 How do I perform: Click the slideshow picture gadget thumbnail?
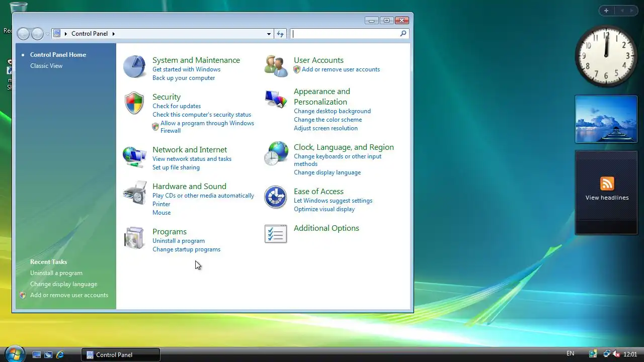tap(606, 119)
